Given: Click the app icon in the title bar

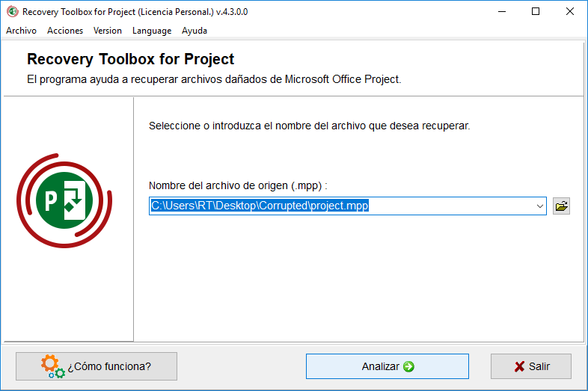Looking at the screenshot, I should [13, 12].
